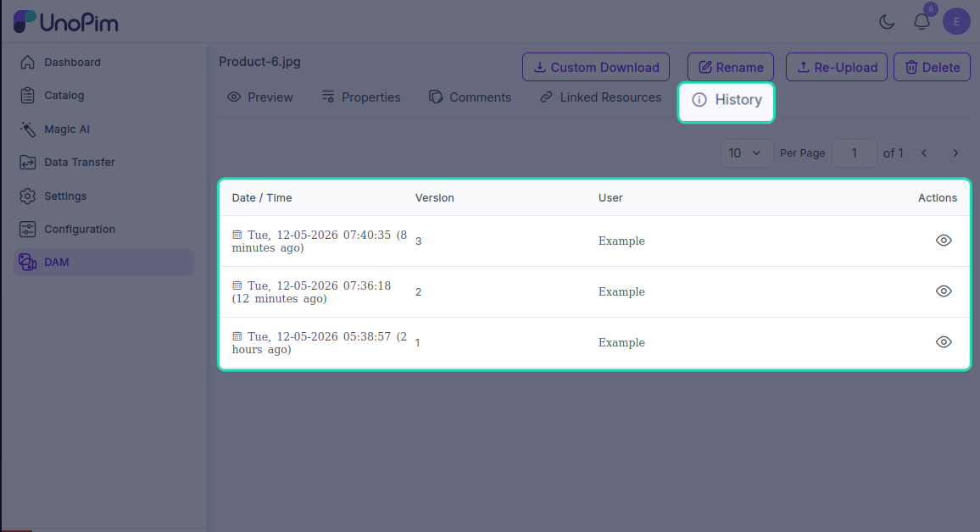Screen dimensions: 980x532
Task: Click the User column header
Action: click(610, 198)
